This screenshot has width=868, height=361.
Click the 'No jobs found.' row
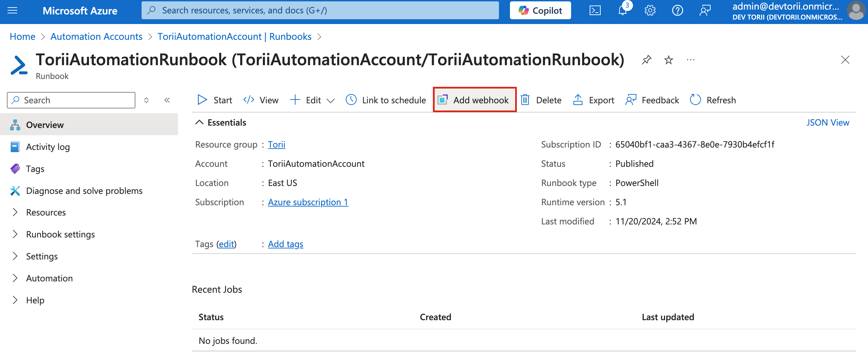(x=524, y=341)
